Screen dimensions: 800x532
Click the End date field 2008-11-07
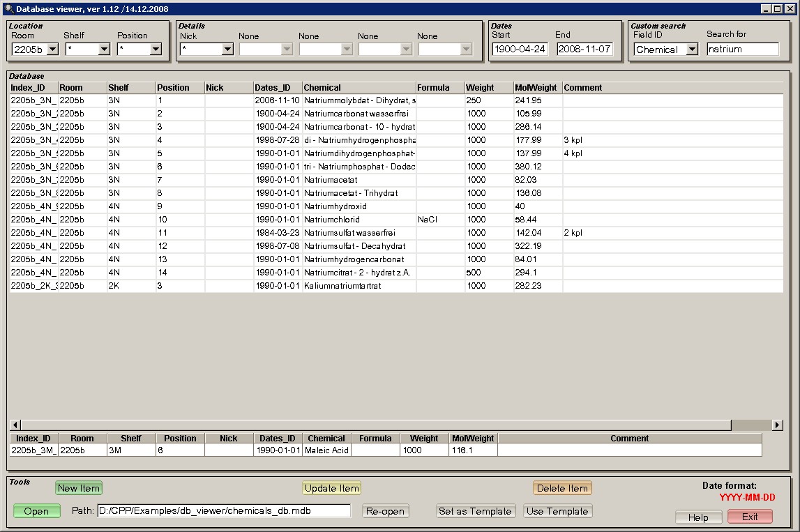tap(584, 49)
